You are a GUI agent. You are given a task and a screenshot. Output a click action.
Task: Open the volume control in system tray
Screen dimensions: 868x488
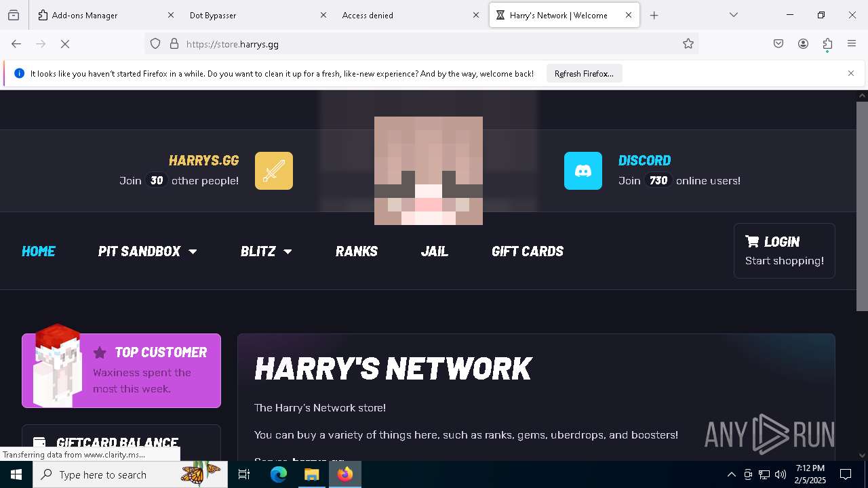[x=781, y=474]
